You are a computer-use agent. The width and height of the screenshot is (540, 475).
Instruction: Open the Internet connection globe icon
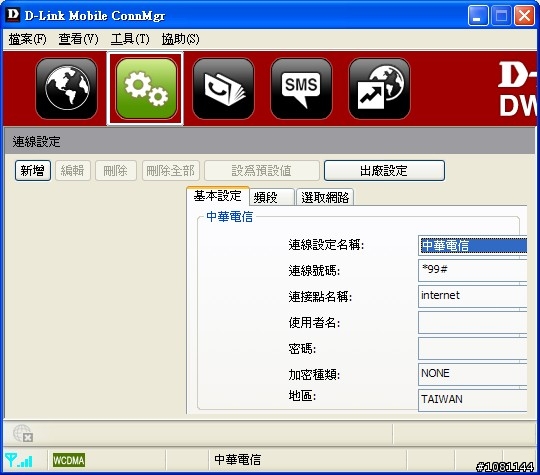click(66, 89)
